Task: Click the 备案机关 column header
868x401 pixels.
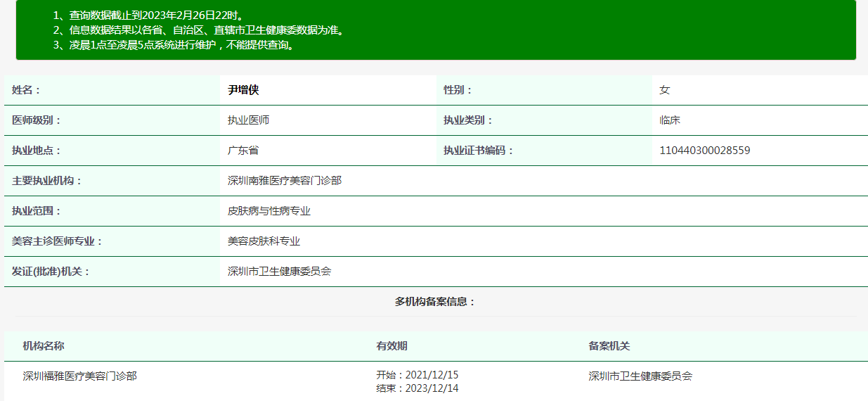Action: [609, 346]
